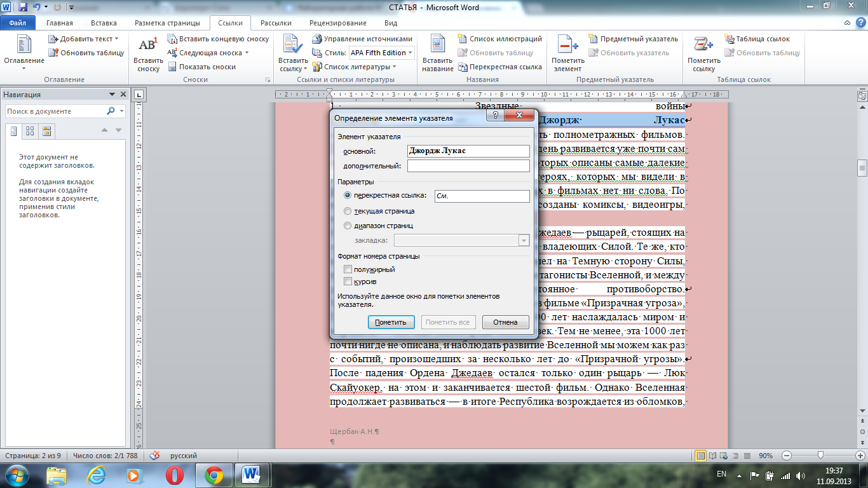
Task: Open the Navigation search options dropdown arrow
Action: 121,111
